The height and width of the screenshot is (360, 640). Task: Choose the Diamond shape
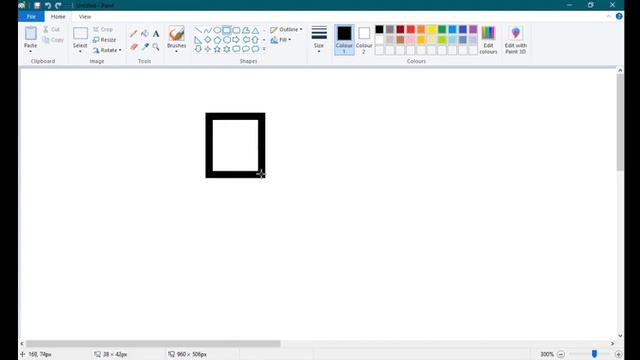click(x=208, y=40)
